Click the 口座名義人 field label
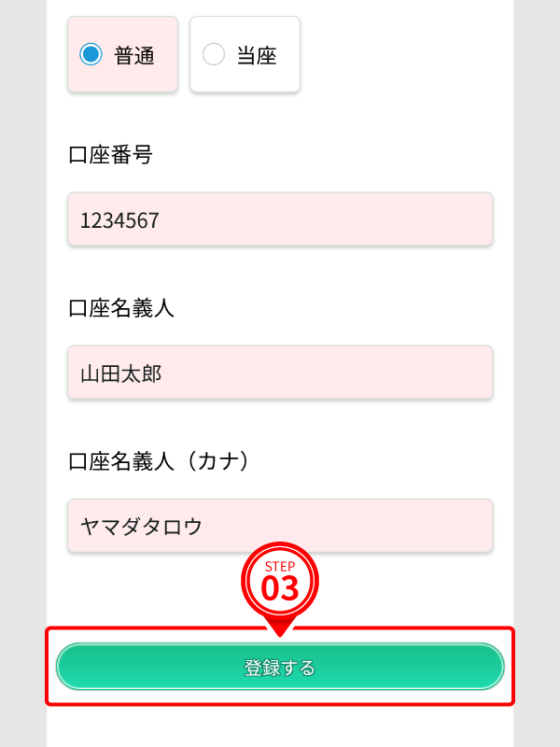Image resolution: width=560 pixels, height=747 pixels. click(121, 308)
